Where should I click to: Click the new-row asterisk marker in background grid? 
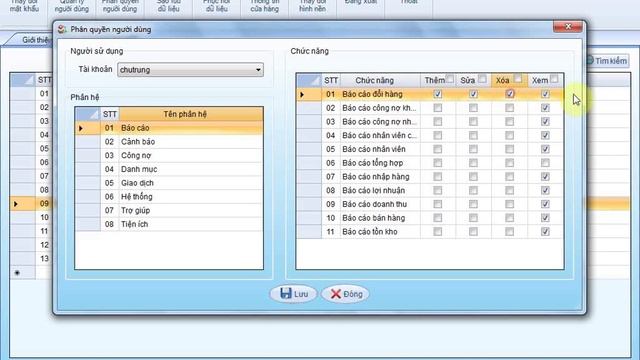click(x=17, y=273)
